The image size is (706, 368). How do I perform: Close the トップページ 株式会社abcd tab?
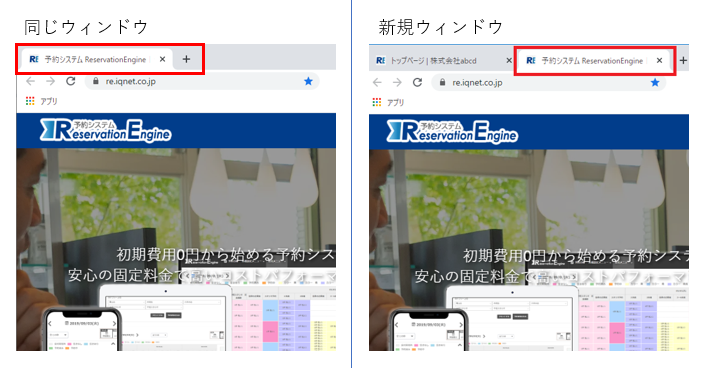tap(509, 60)
